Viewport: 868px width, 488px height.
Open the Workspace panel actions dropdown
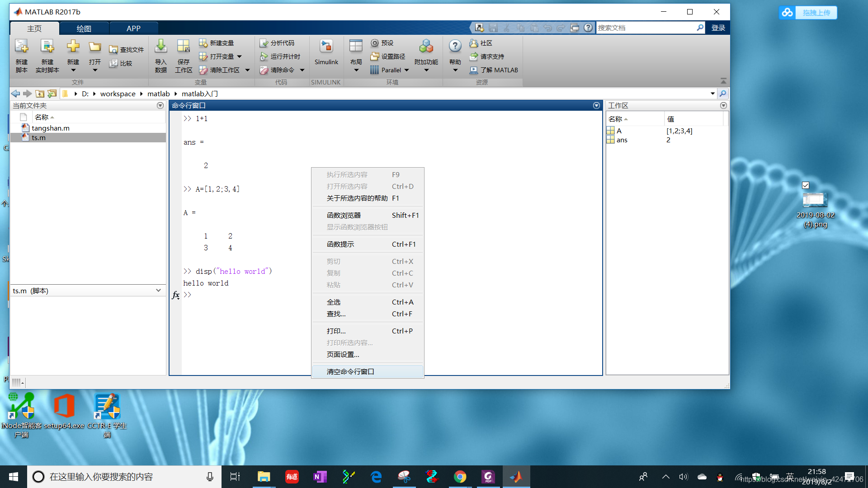point(723,105)
